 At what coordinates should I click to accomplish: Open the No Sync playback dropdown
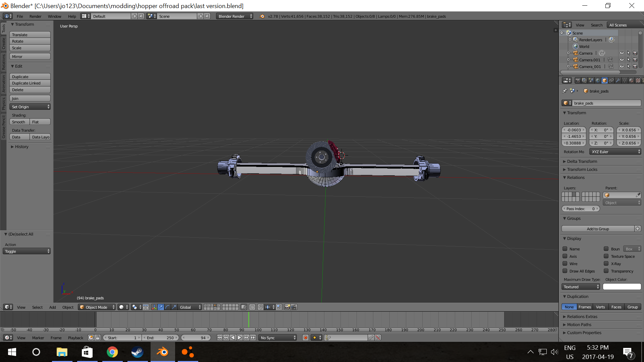[x=278, y=338]
